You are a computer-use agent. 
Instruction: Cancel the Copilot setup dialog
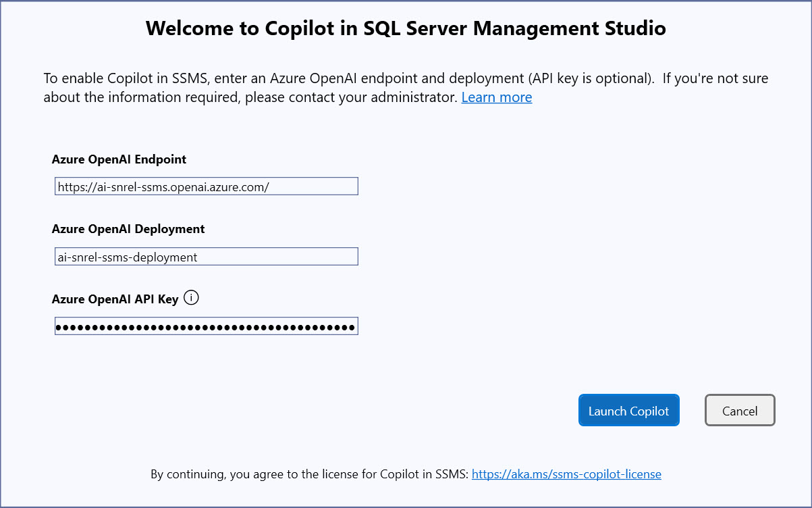[740, 411]
